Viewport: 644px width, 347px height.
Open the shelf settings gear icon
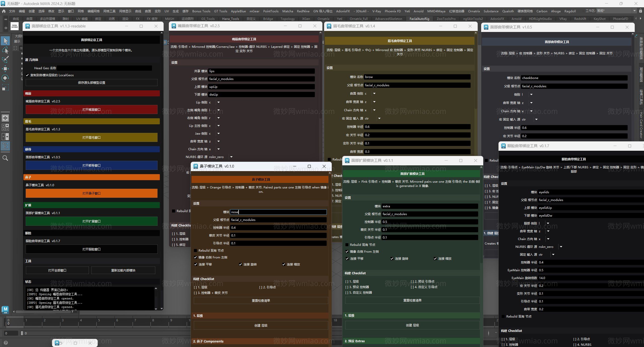(x=6, y=28)
